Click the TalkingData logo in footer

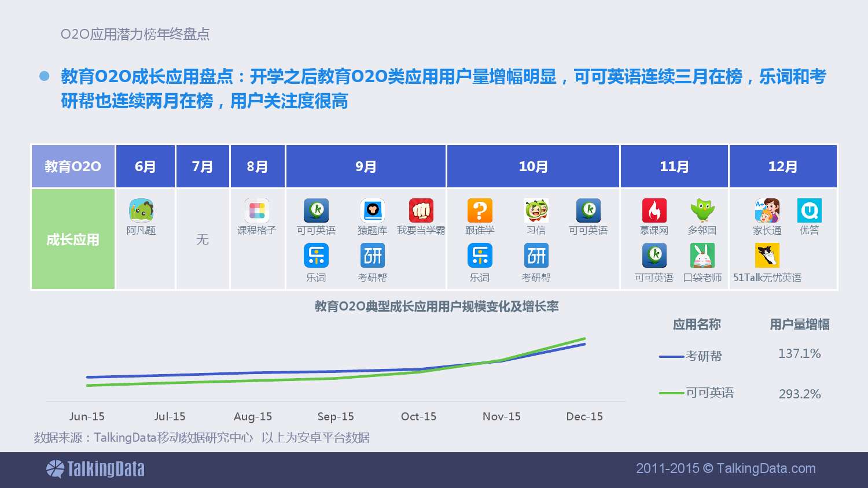95,469
